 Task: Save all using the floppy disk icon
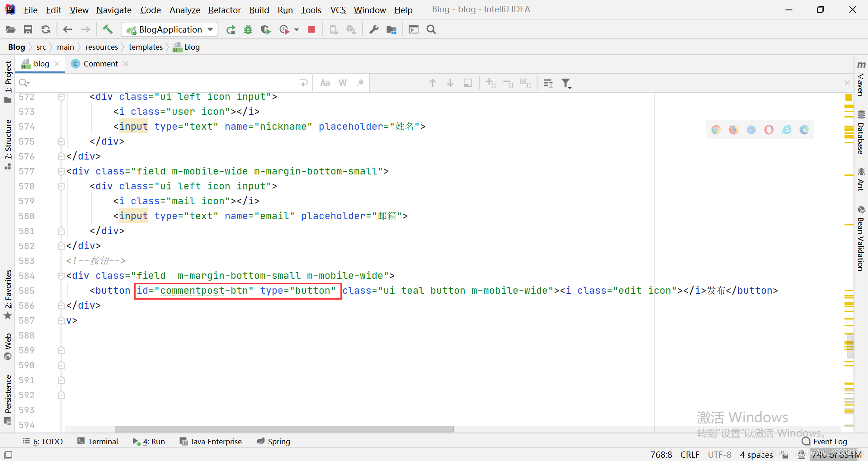point(28,30)
